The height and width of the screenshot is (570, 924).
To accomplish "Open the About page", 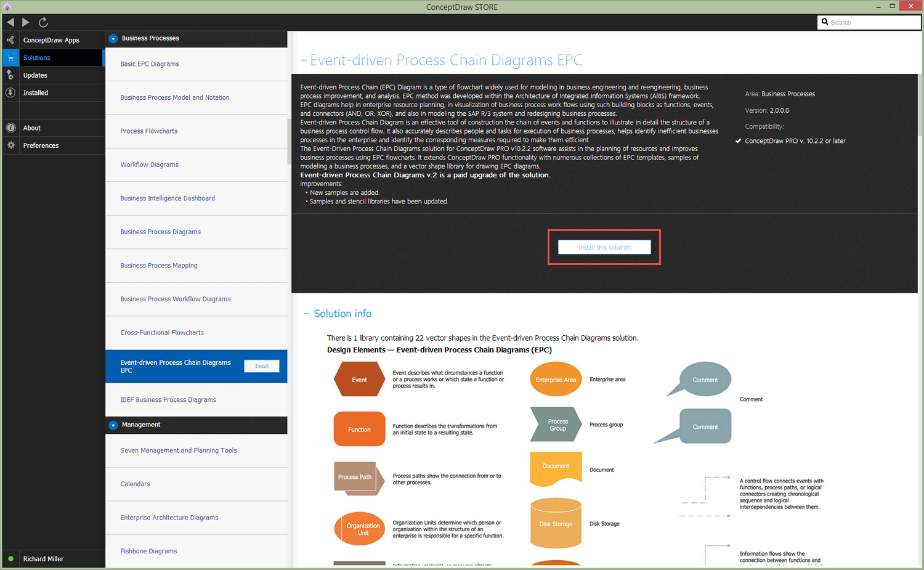I will tap(54, 128).
